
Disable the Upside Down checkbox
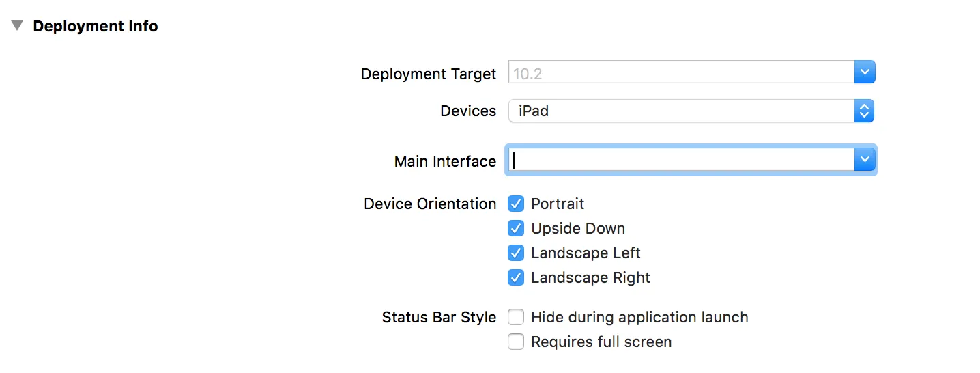(x=516, y=228)
